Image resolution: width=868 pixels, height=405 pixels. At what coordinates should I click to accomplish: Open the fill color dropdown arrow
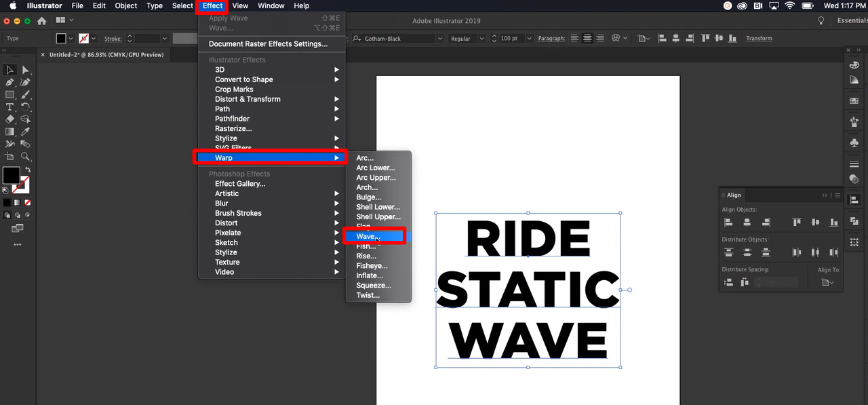(x=71, y=39)
